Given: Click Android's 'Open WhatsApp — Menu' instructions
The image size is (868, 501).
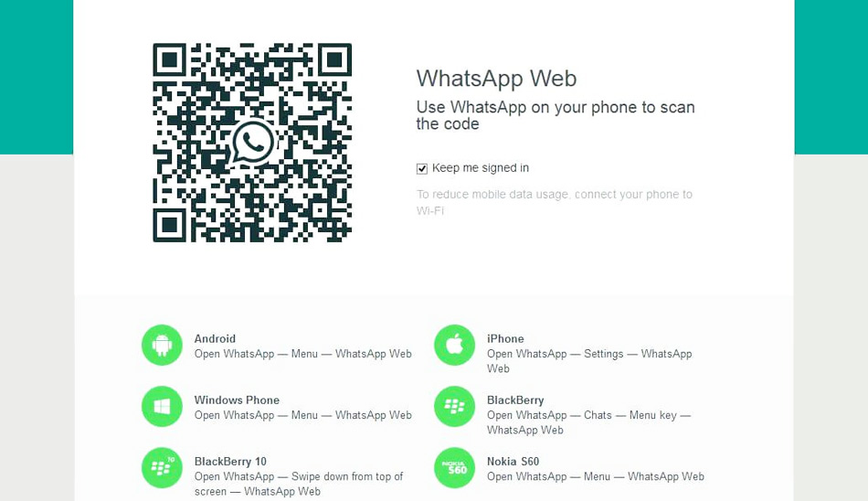Looking at the screenshot, I should click(302, 354).
